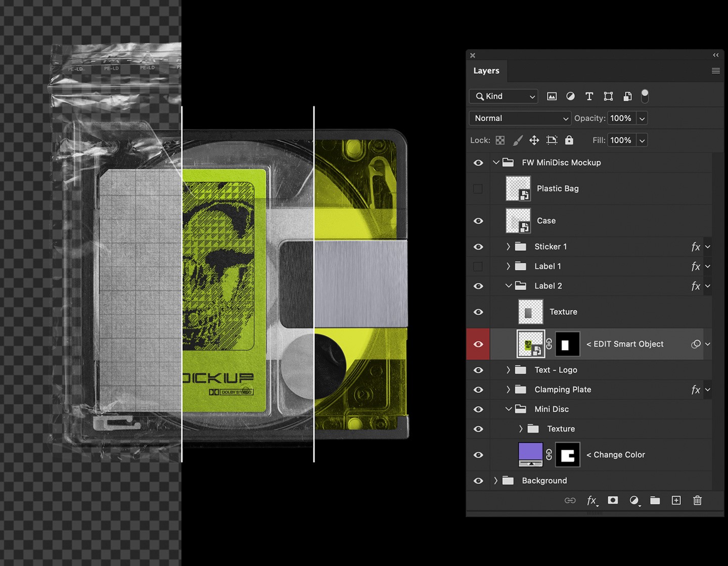Show the Plastic Bag layer
728x566 pixels.
pyautogui.click(x=478, y=188)
